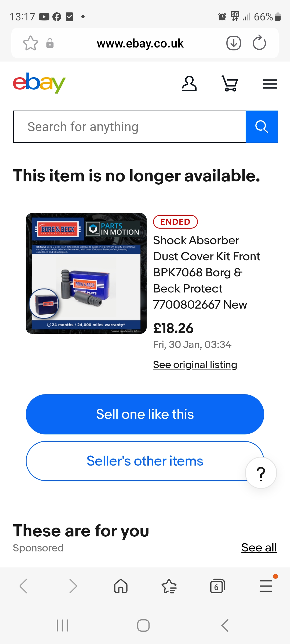The height and width of the screenshot is (644, 290).
Task: View the shopping cart
Action: 230,83
